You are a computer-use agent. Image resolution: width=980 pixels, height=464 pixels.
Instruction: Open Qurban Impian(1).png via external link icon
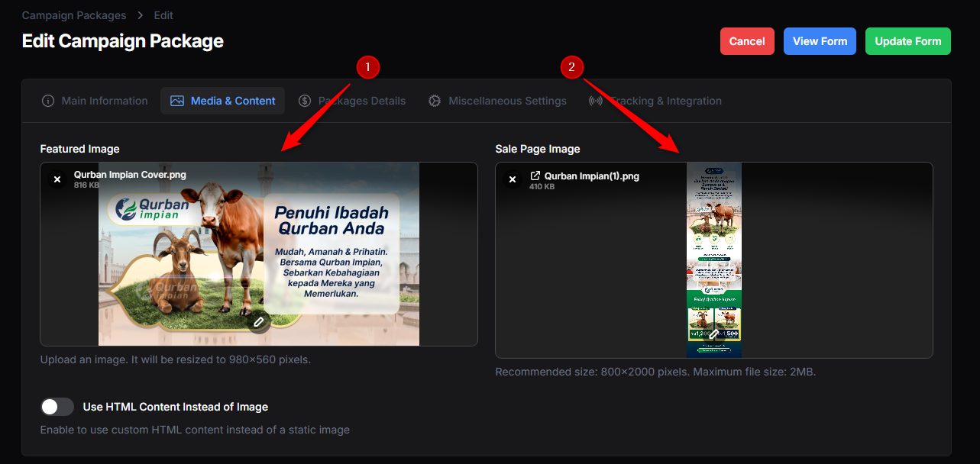535,176
